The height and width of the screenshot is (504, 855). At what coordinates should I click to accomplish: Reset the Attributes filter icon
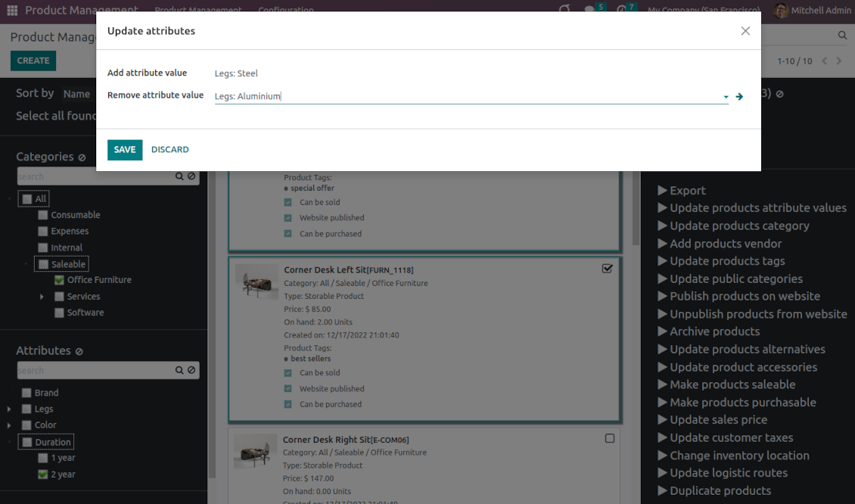click(79, 352)
